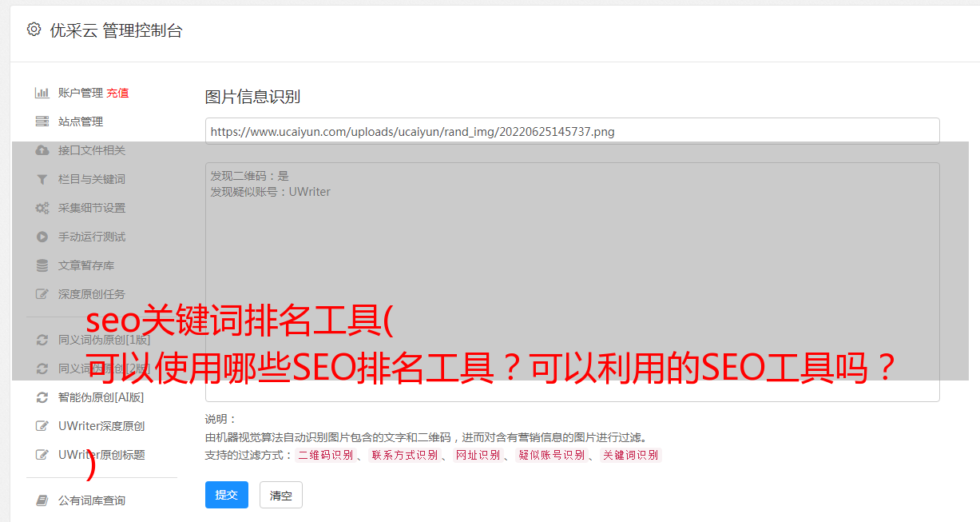The height and width of the screenshot is (522, 980).
Task: Click the 关键词识别 tag
Action: tap(630, 455)
